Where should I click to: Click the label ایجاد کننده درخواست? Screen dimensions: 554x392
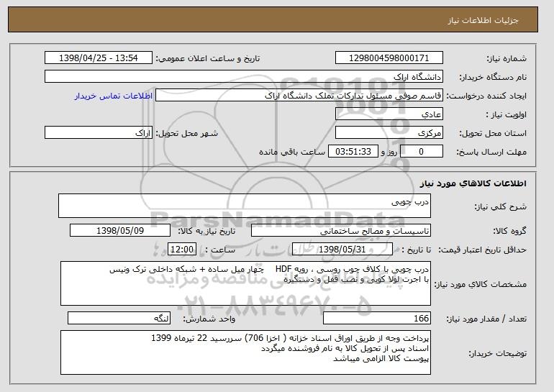[486, 96]
